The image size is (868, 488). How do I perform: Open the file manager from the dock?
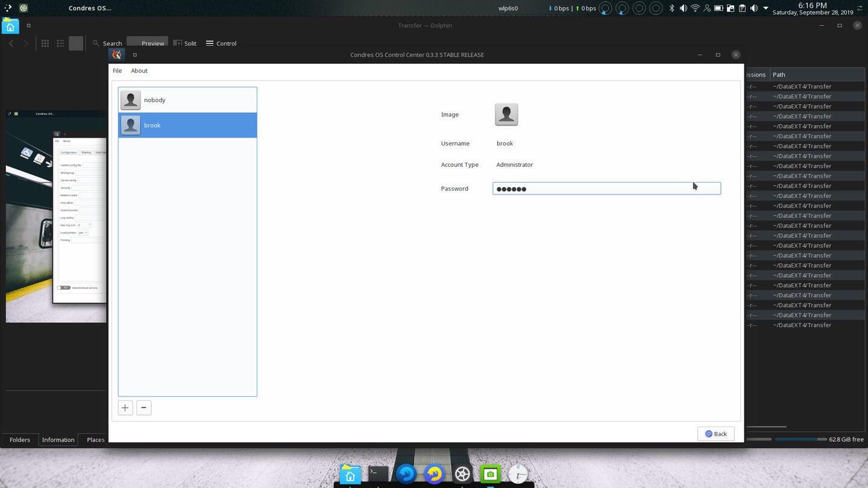point(350,474)
